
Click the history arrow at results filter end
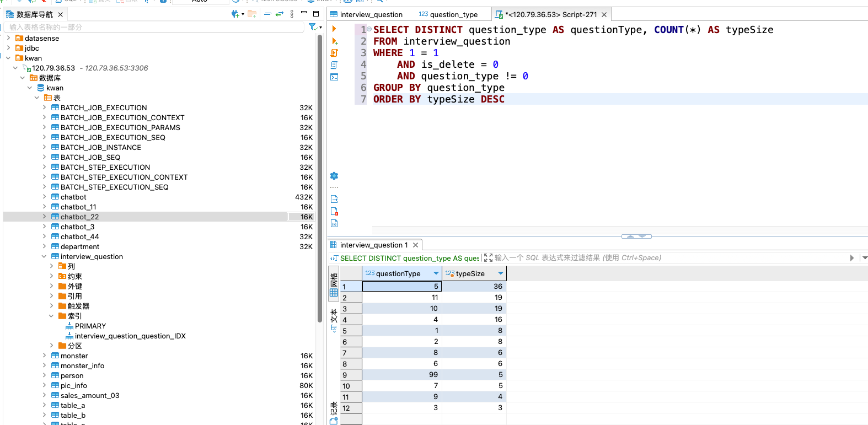pyautogui.click(x=852, y=258)
